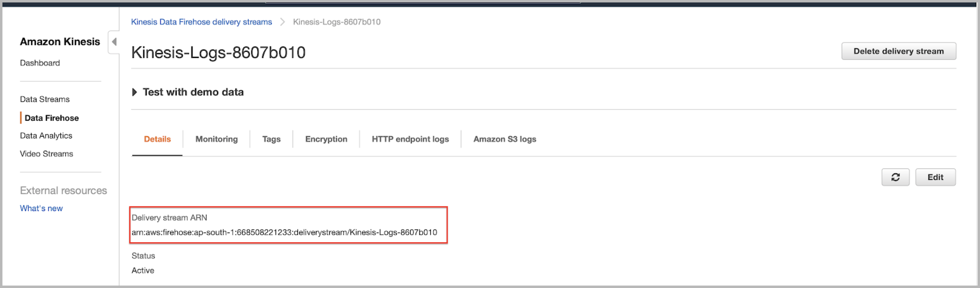Click the refresh icon button
The image size is (980, 288).
[x=895, y=177]
